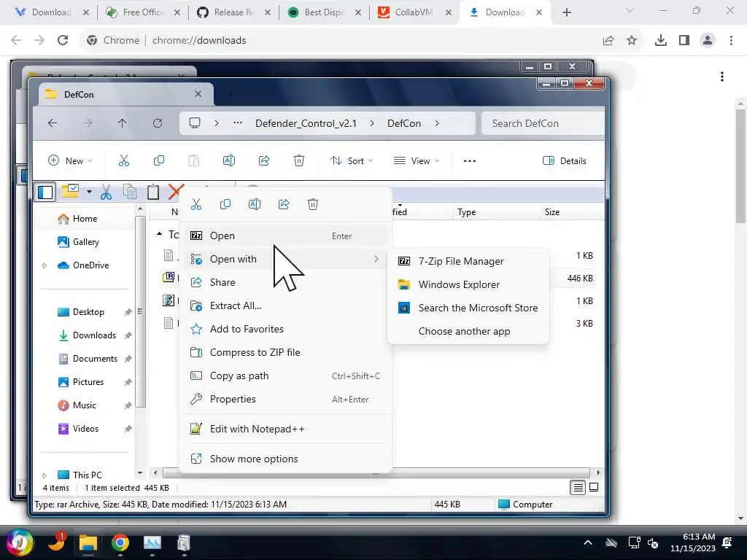This screenshot has height=560, width=747.
Task: Open the View dropdown
Action: coord(417,161)
